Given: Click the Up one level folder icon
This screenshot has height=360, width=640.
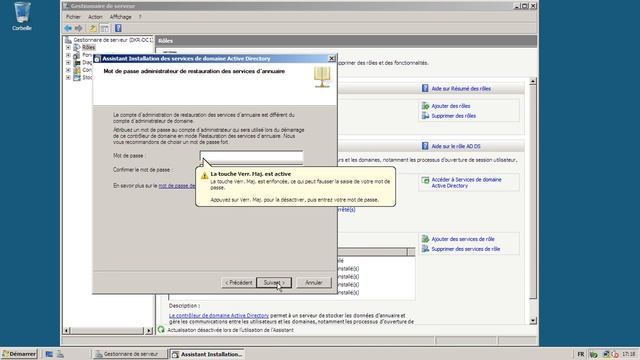Looking at the screenshot, I should point(93,28).
